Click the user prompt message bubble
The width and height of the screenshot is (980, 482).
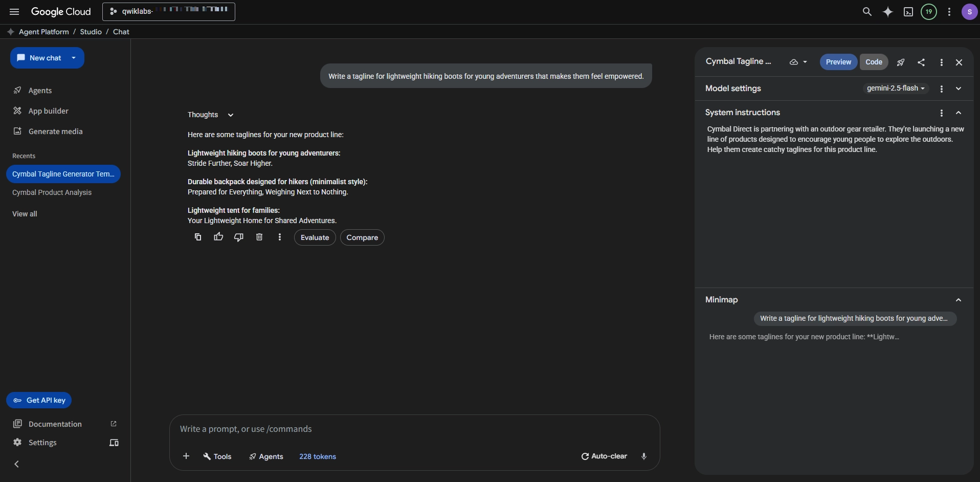click(486, 76)
